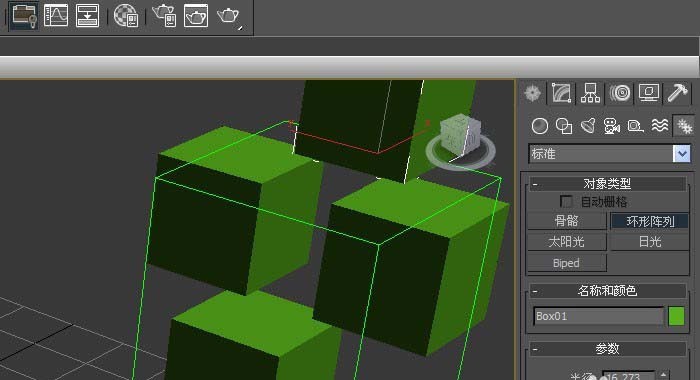700x380 pixels.
Task: Open the Layer Manager toolbar icon
Action: pos(24,16)
